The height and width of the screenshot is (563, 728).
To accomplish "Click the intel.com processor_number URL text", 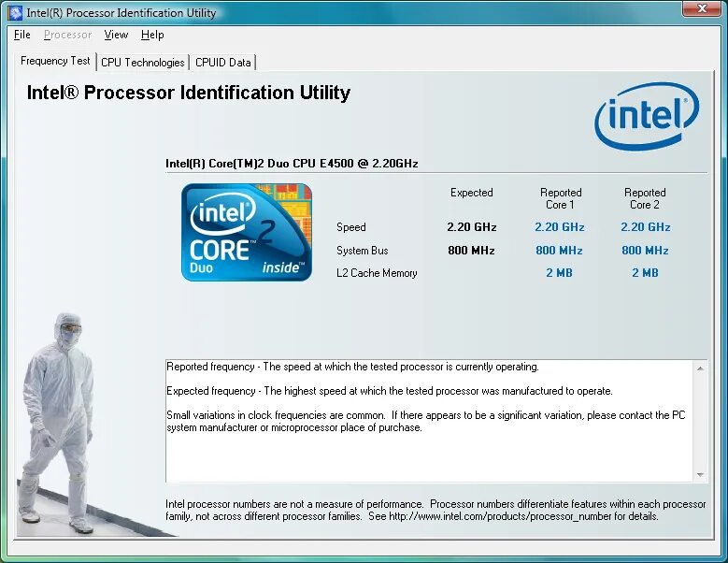I will pyautogui.click(x=500, y=516).
